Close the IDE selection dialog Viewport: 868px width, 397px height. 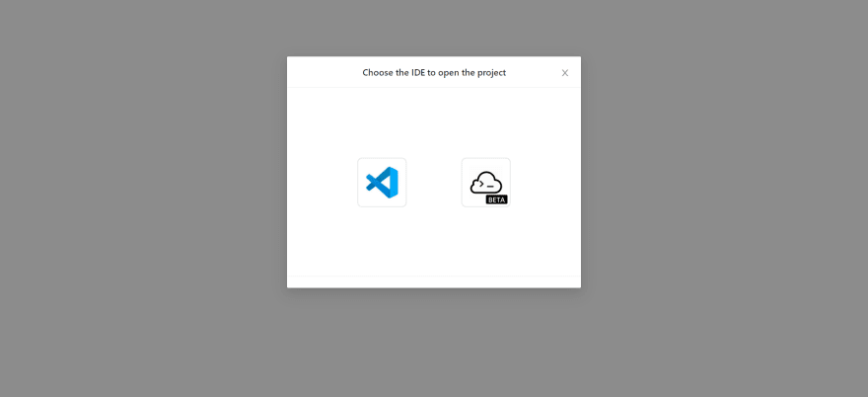coord(564,73)
